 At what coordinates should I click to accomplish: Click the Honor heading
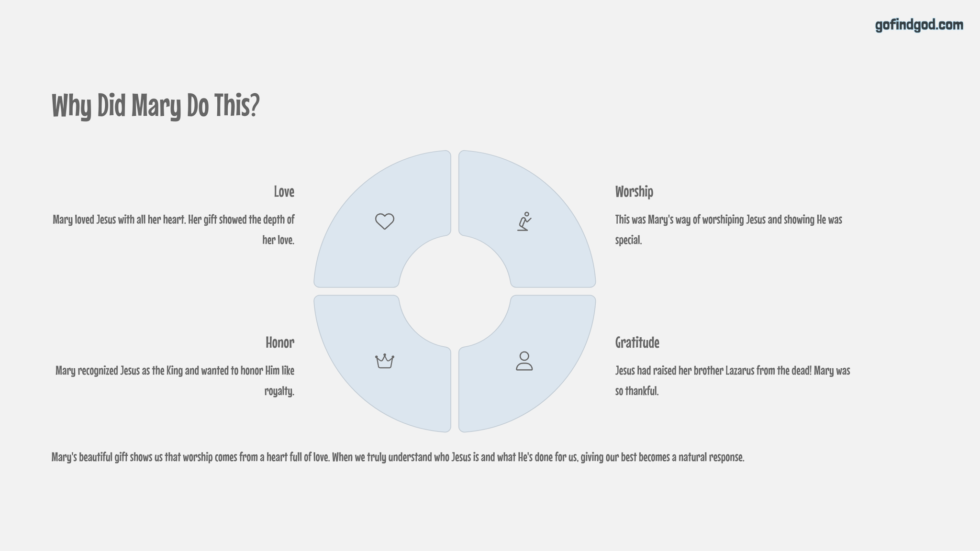coord(280,342)
